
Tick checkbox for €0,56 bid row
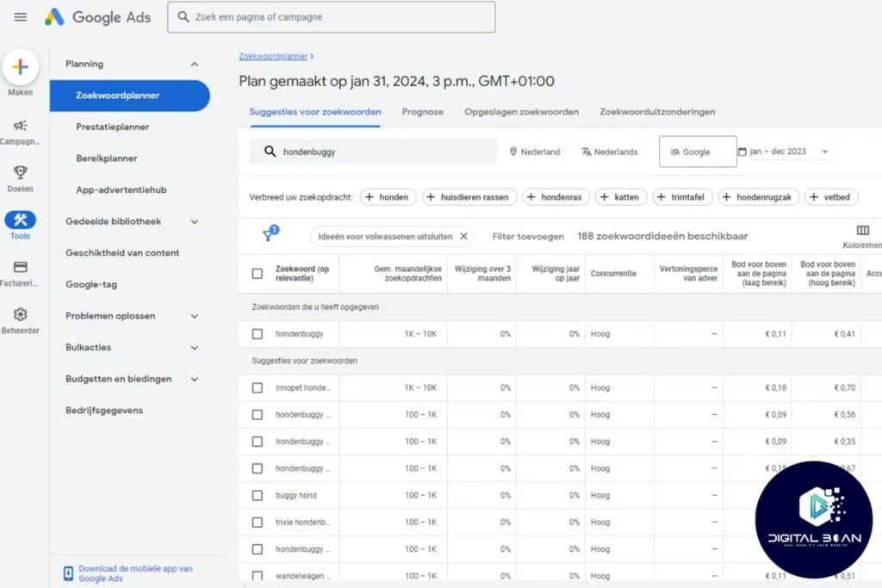257,415
